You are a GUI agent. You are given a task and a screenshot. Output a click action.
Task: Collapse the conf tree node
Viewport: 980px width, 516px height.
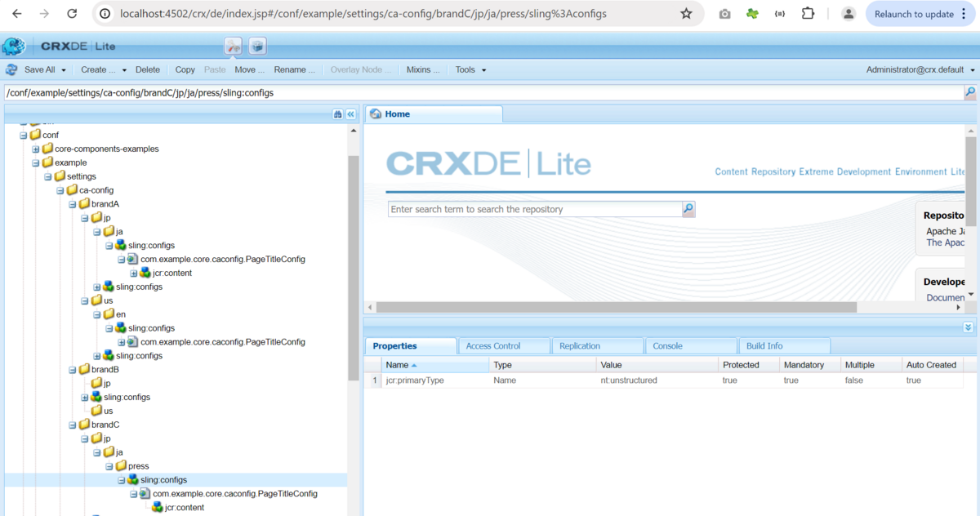pos(24,135)
